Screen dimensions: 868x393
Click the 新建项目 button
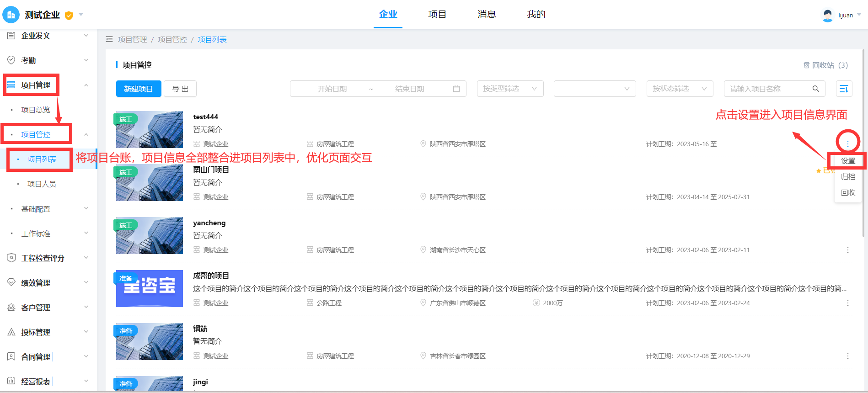(139, 89)
